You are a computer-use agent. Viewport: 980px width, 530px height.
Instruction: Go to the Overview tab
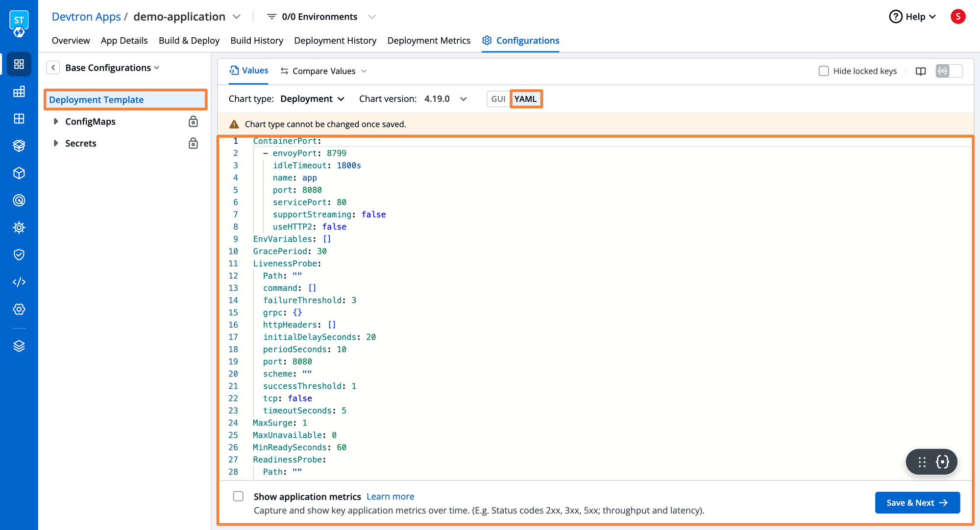pyautogui.click(x=71, y=41)
